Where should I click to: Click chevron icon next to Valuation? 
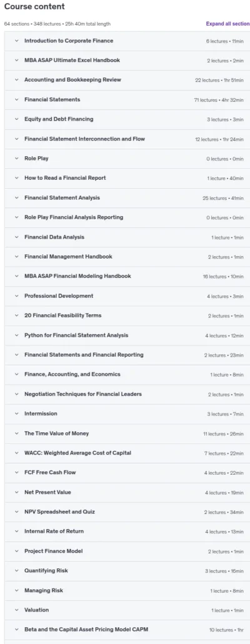tap(16, 610)
